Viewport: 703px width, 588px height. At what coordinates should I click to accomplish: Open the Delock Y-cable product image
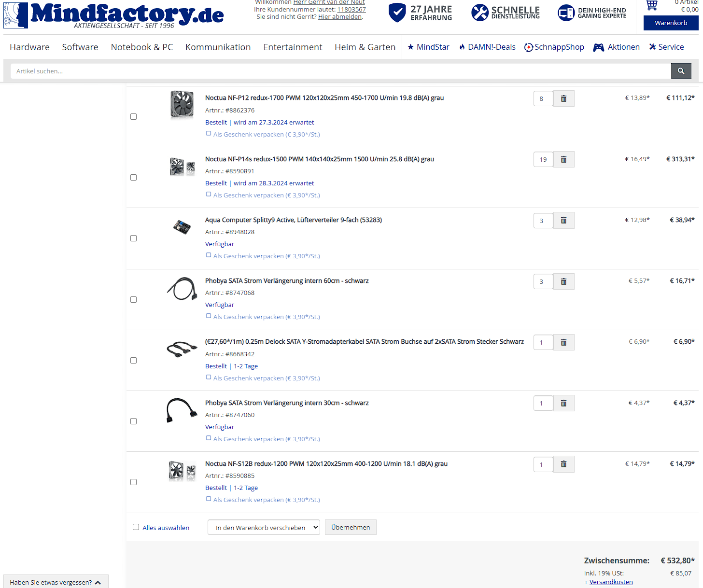click(x=182, y=349)
